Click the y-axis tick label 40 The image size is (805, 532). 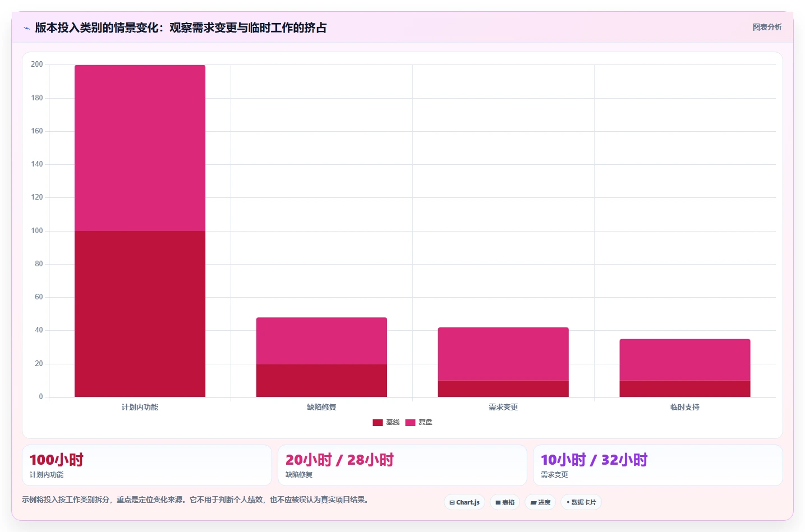click(x=39, y=330)
